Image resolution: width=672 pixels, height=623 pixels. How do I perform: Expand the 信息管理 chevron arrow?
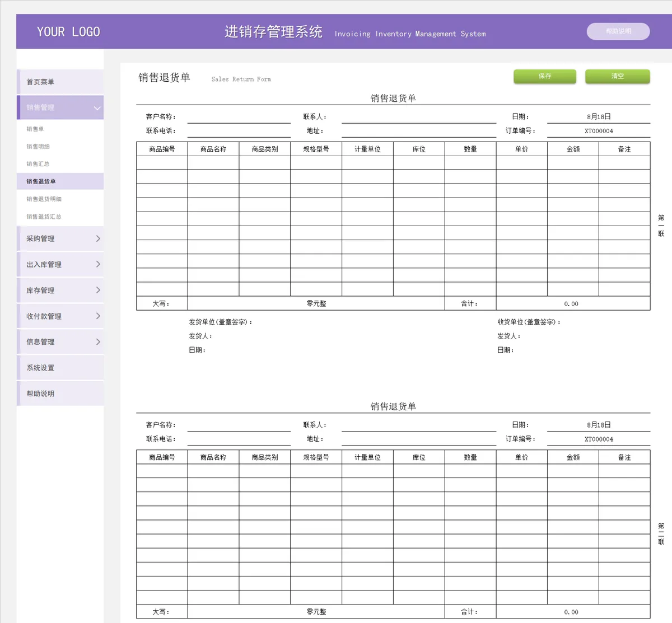point(98,341)
